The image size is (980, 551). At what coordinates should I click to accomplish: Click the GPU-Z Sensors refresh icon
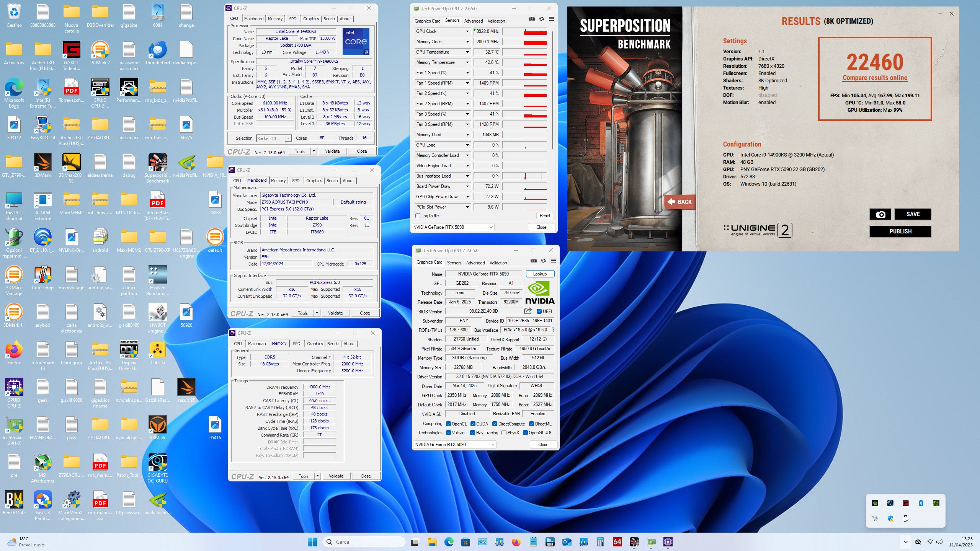pyautogui.click(x=541, y=19)
